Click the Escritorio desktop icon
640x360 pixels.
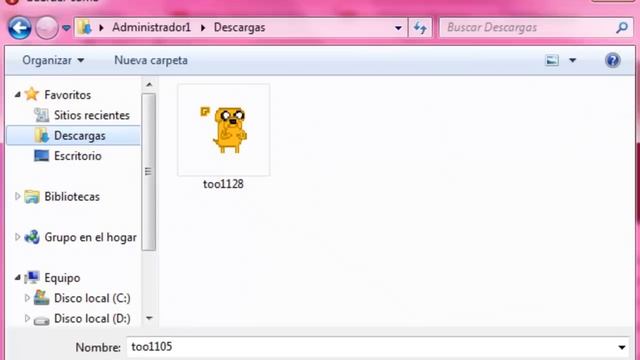tap(41, 156)
